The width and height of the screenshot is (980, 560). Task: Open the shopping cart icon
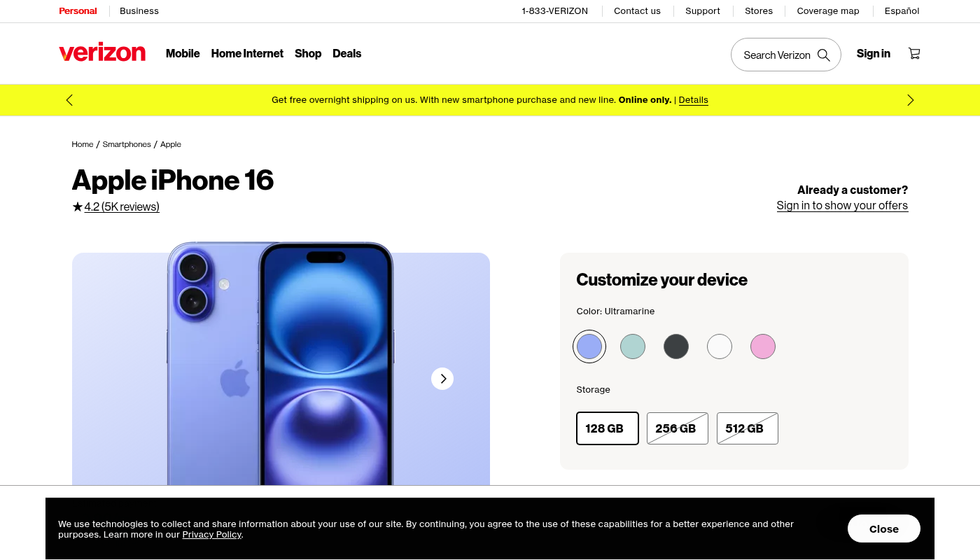914,53
